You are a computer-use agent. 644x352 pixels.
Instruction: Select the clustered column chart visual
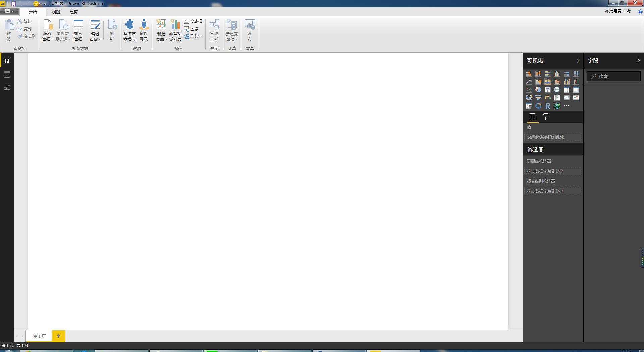[x=557, y=74]
